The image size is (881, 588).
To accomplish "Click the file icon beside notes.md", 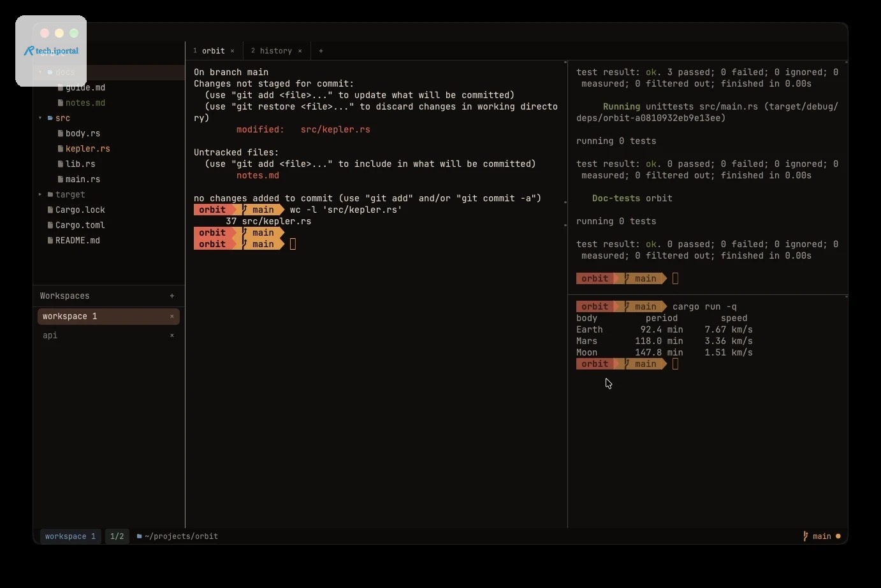I will click(x=61, y=103).
